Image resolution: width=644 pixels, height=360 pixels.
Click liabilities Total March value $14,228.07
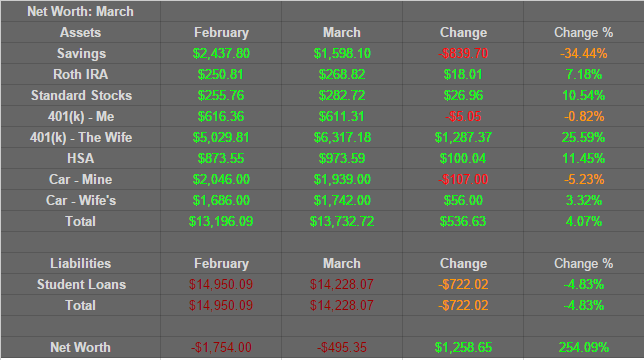tap(342, 305)
